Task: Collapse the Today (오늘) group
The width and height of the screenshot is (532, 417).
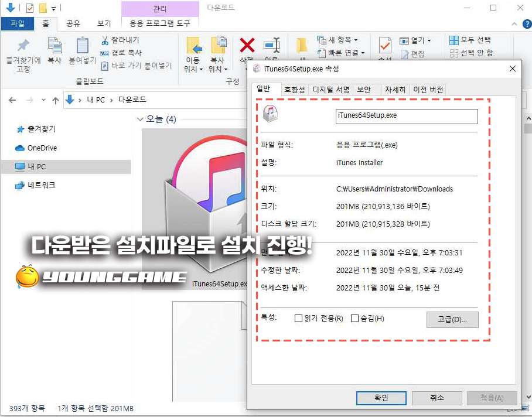Action: tap(140, 119)
